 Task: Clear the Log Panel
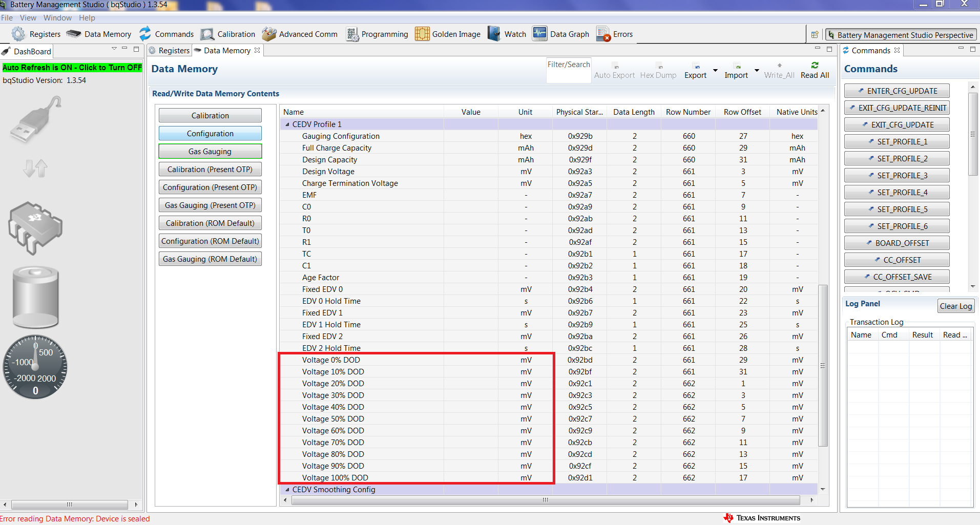click(956, 306)
